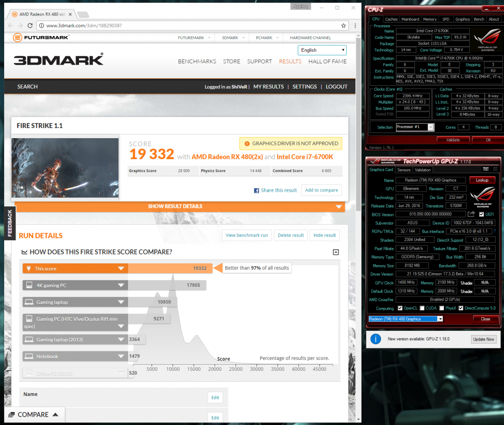The height and width of the screenshot is (425, 504).
Task: Click the Logout link
Action: 336,87
